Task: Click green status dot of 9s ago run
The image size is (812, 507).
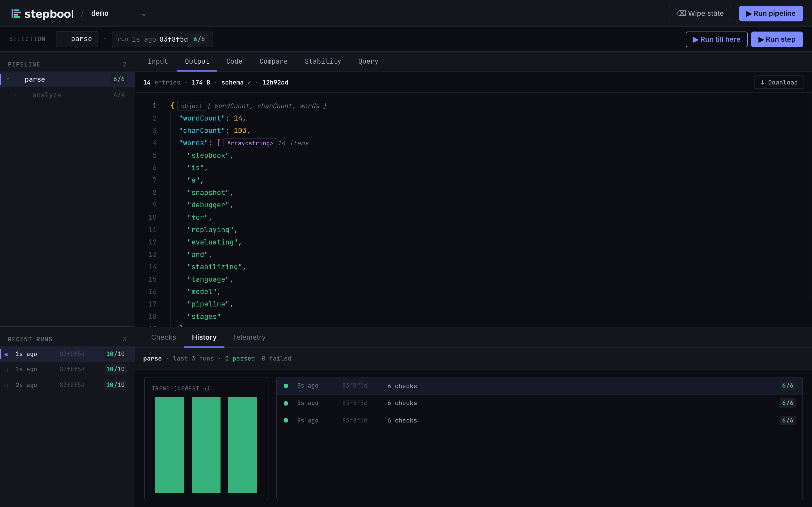Action: 286,420
